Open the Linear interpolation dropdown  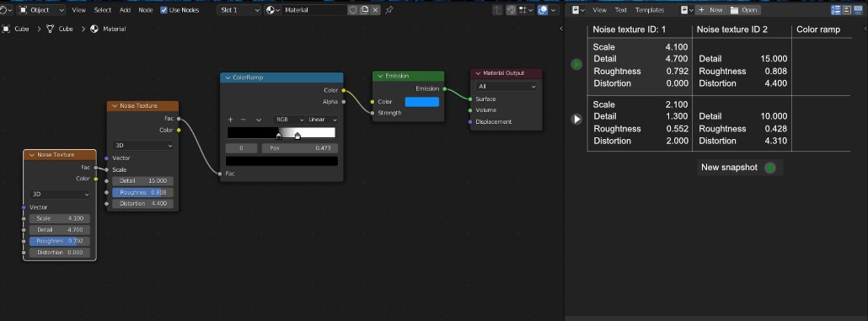pyautogui.click(x=322, y=120)
